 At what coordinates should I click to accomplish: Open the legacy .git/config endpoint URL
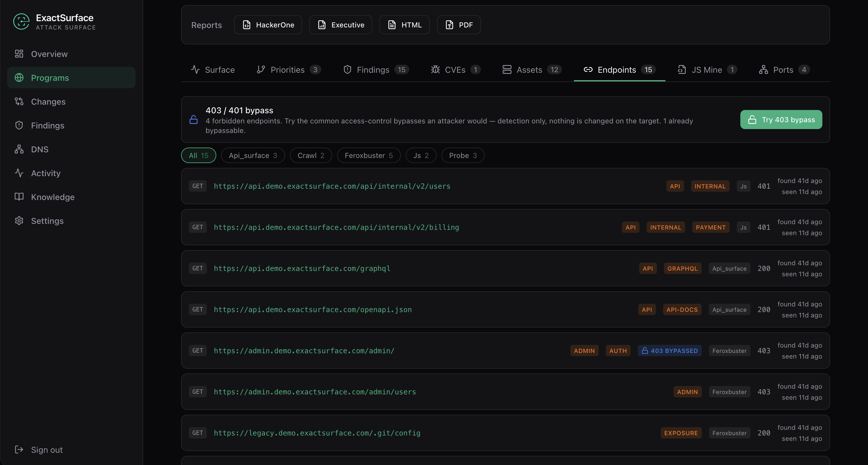tap(317, 433)
